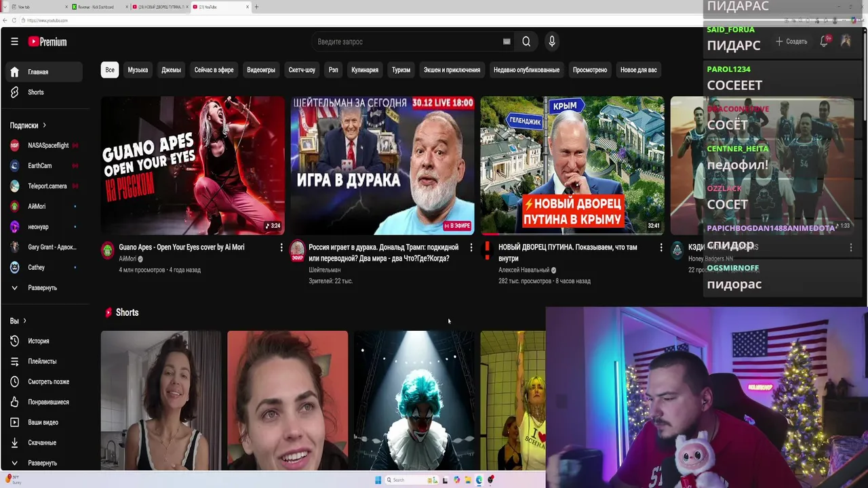Screen dimensions: 868x488
Task: Click the Создать create button
Action: click(791, 41)
